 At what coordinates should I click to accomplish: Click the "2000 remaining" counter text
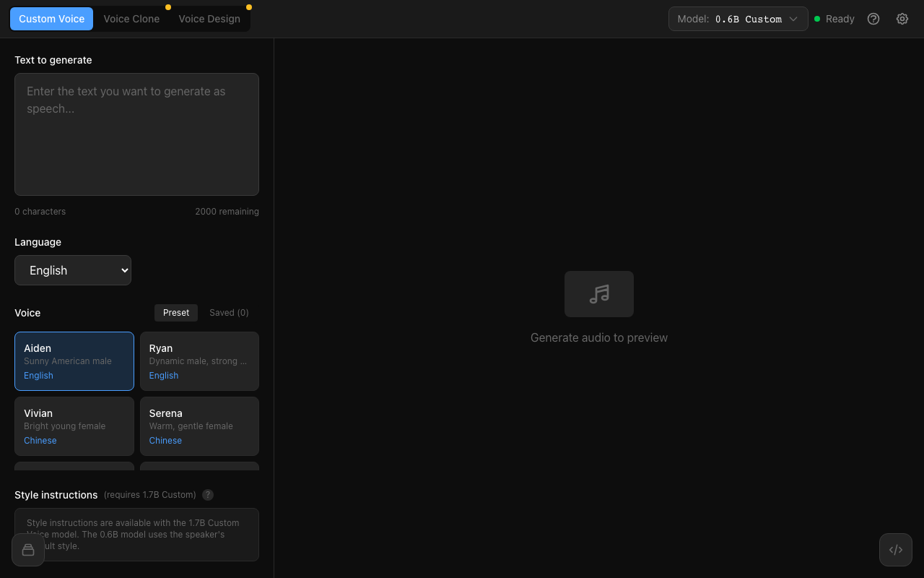tap(227, 212)
